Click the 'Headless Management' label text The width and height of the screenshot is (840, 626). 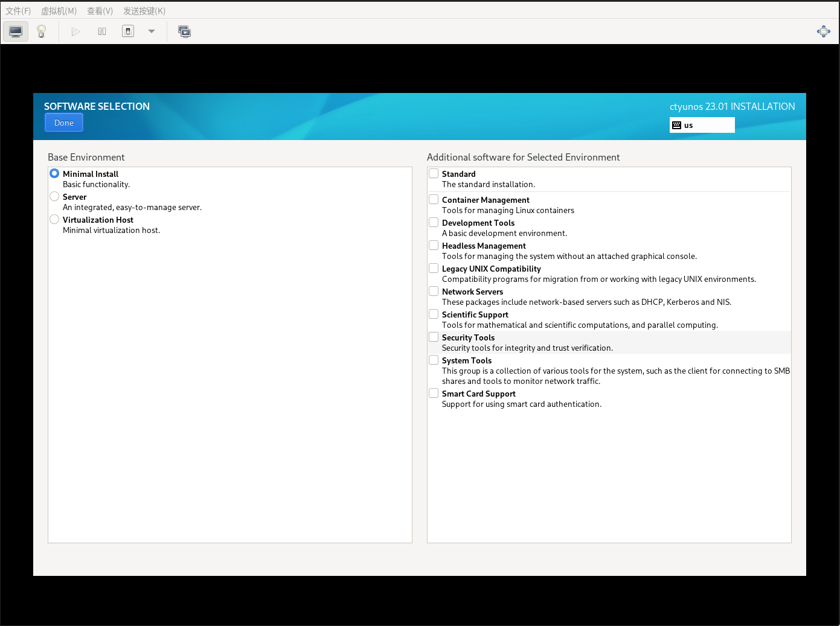484,246
